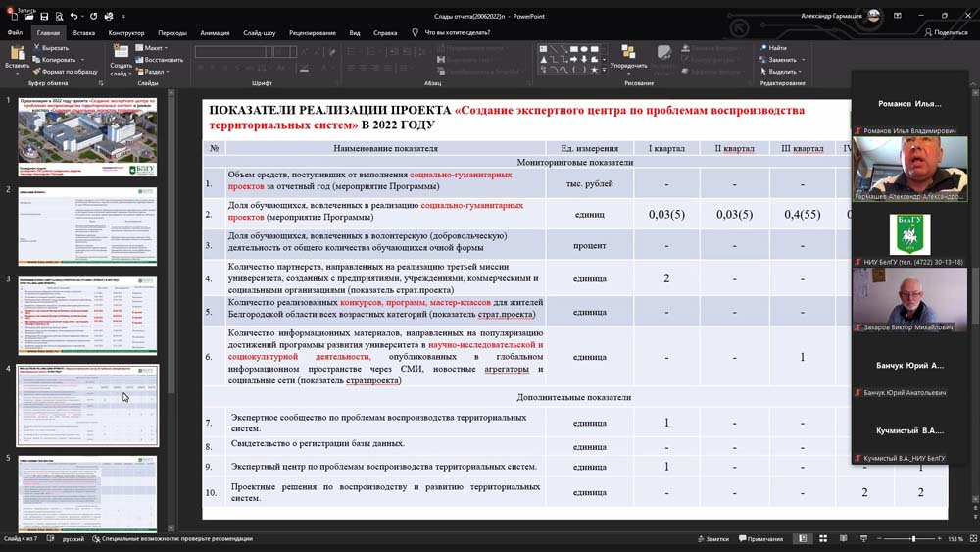The height and width of the screenshot is (552, 980).
Task: Adjust the zoom slider in status bar
Action: tap(913, 539)
